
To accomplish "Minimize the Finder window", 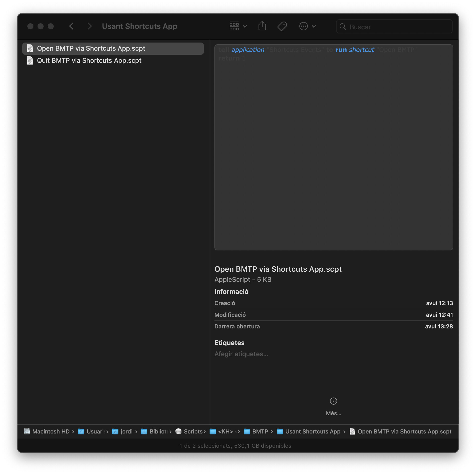I will (41, 26).
